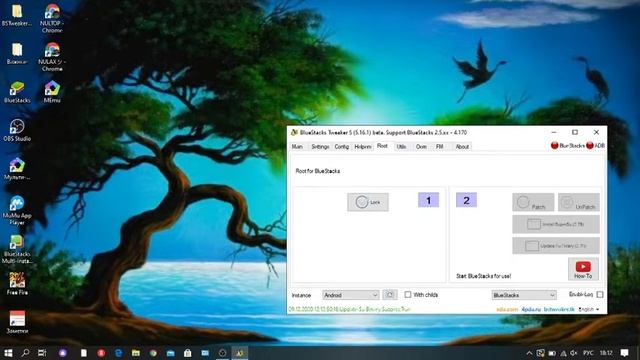This screenshot has width=640, height=360.
Task: Select the NULAX Chrome desktop shortcut
Action: click(52, 57)
